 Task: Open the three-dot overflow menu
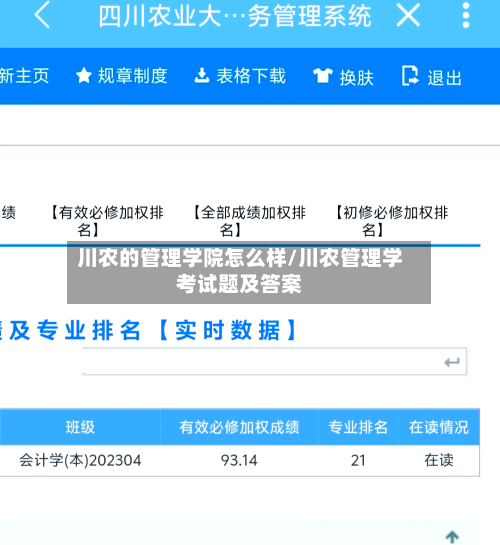point(466,15)
